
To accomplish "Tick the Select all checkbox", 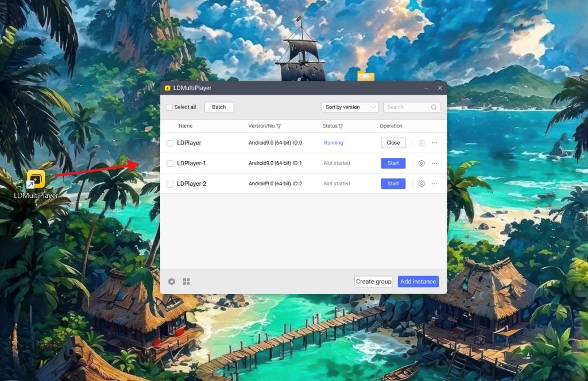I will coord(170,107).
